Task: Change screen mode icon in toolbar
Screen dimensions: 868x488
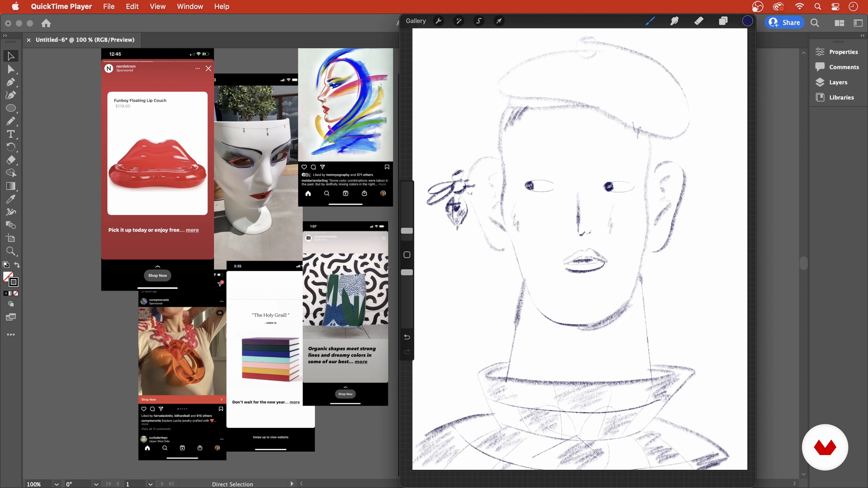Action: (x=11, y=317)
